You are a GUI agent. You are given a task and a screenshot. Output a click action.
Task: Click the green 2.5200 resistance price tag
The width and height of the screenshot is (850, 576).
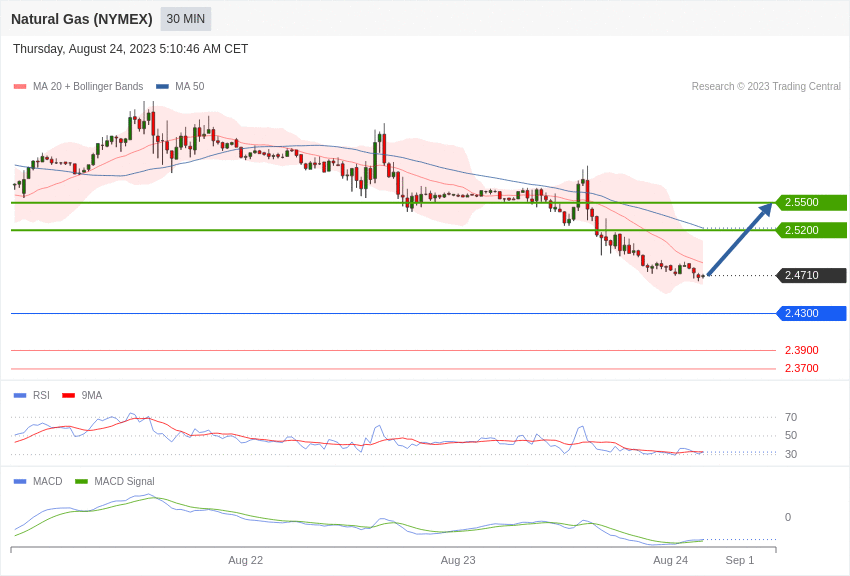[x=812, y=230]
